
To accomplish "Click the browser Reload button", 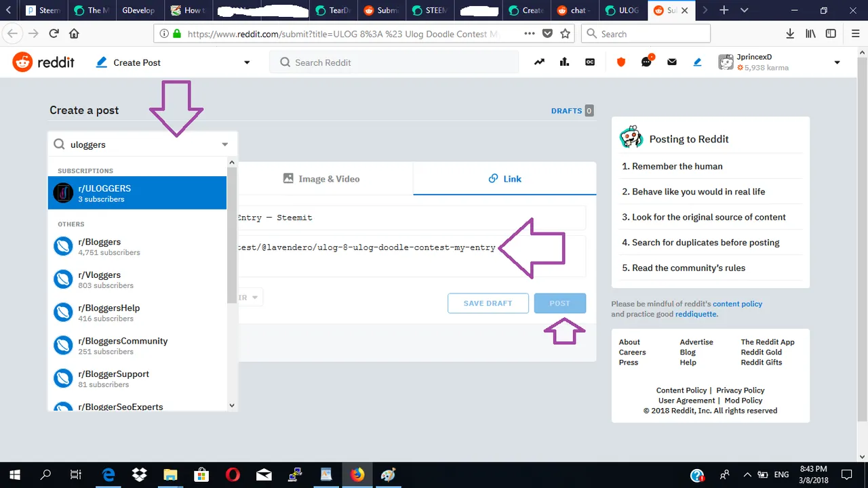I will [x=54, y=33].
